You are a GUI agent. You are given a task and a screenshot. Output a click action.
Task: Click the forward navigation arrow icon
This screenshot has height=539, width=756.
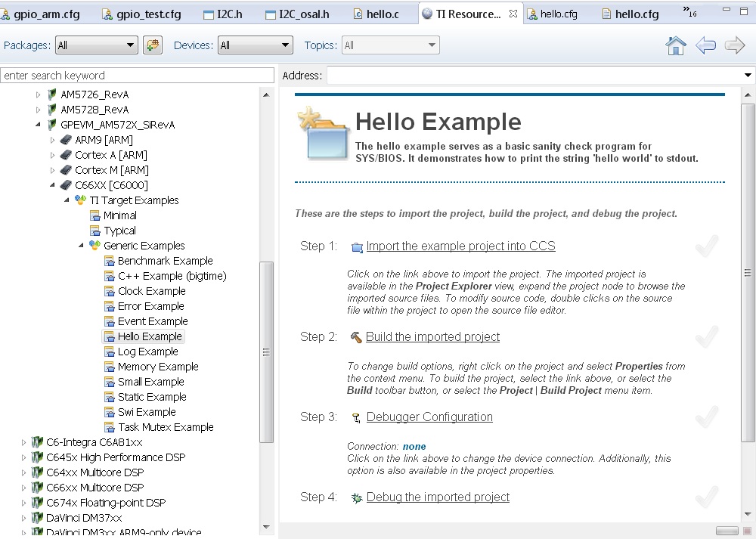[733, 45]
